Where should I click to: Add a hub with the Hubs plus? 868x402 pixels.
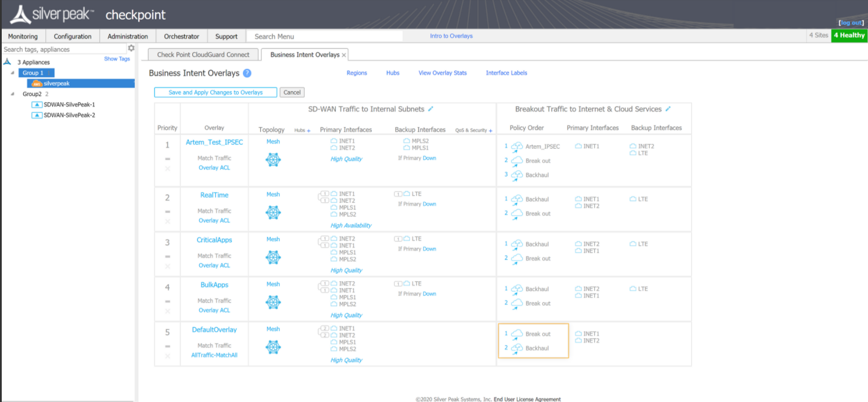(309, 130)
